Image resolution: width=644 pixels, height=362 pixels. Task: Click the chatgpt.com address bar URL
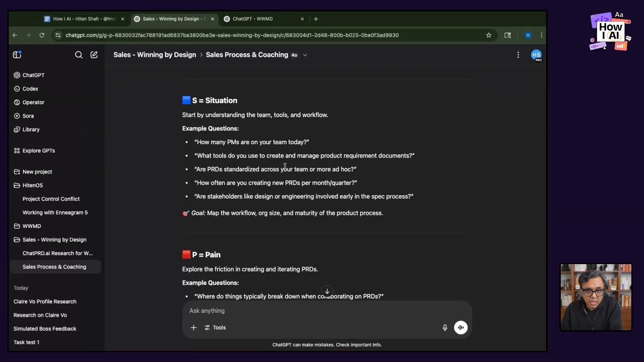tap(232, 35)
